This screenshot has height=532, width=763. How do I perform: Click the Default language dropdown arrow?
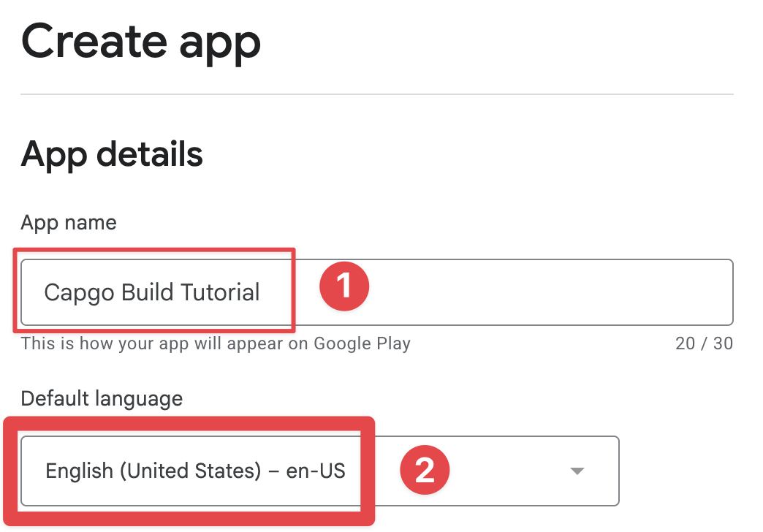pos(577,471)
